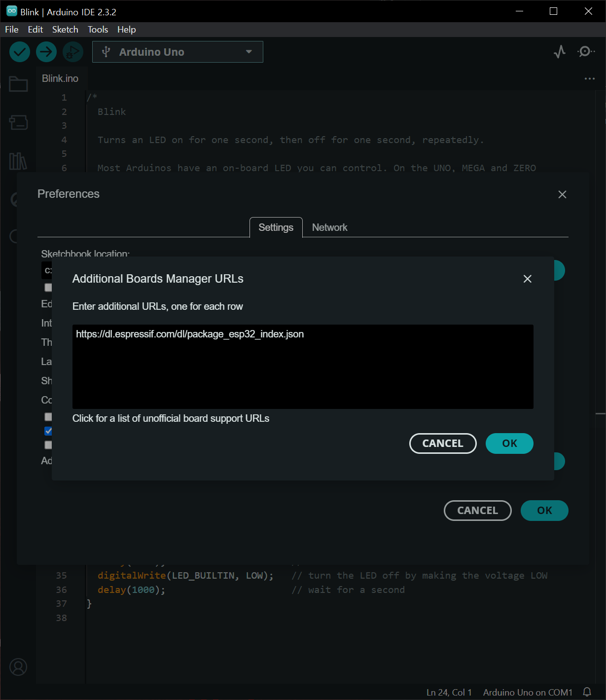Open the unofficial board support URLs link
The width and height of the screenshot is (606, 700).
[171, 418]
